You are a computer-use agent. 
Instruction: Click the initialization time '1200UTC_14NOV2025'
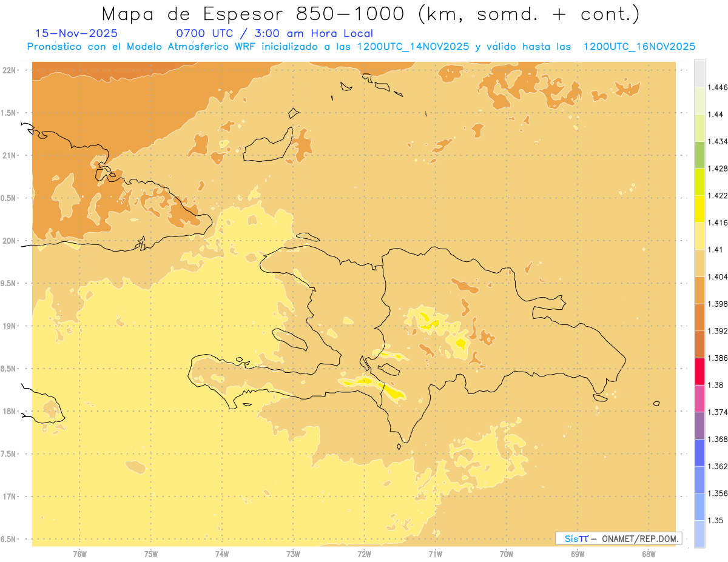click(413, 47)
